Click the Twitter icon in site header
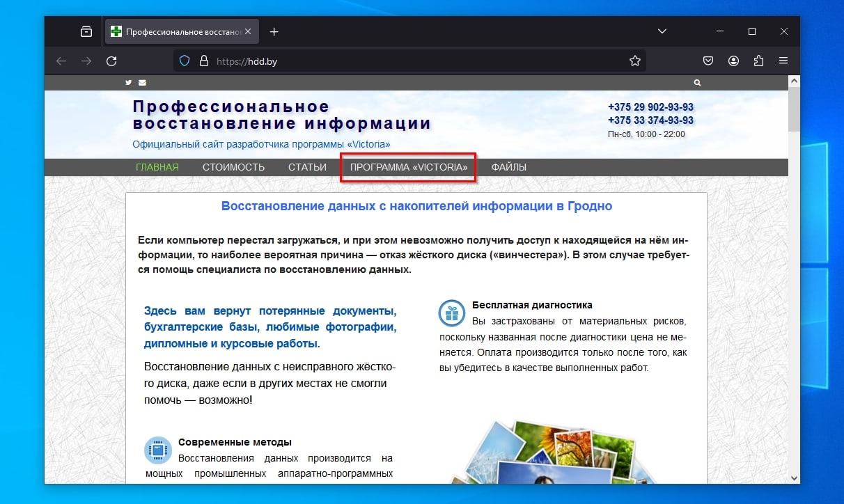Image resolution: width=844 pixels, height=504 pixels. click(129, 83)
